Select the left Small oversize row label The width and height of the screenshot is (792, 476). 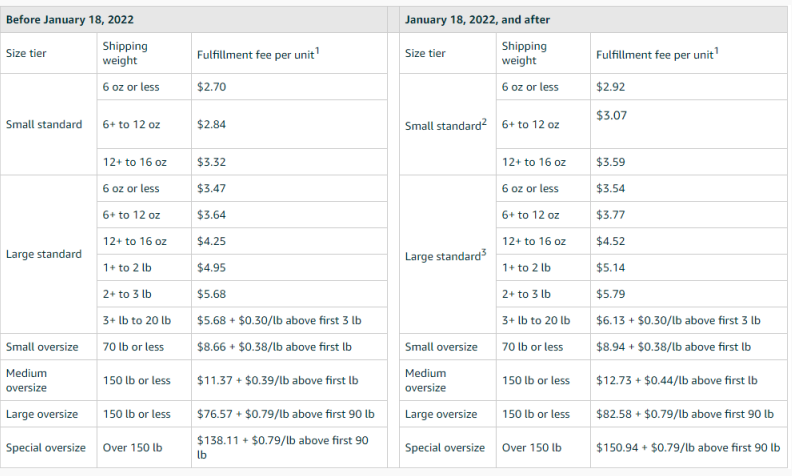pyautogui.click(x=42, y=347)
